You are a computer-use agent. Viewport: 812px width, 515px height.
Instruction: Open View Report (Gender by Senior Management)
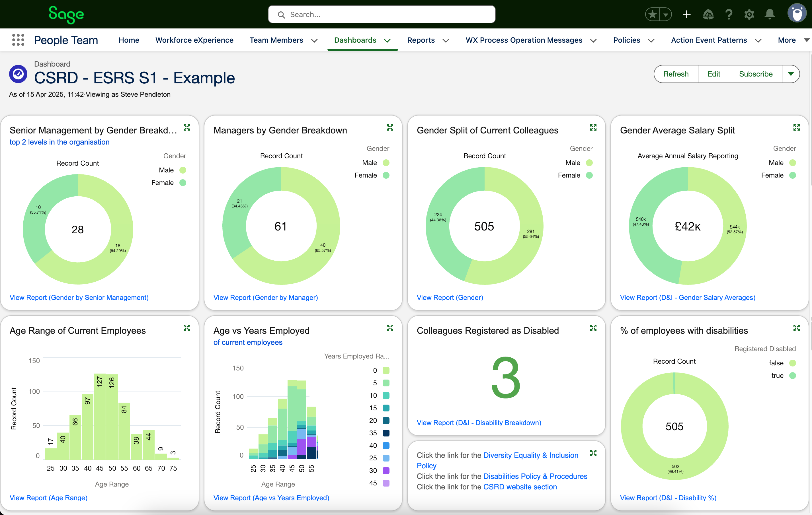coord(79,297)
